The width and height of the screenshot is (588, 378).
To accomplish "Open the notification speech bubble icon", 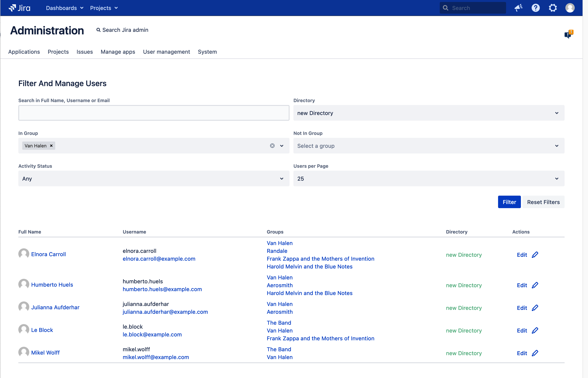I will coord(568,35).
